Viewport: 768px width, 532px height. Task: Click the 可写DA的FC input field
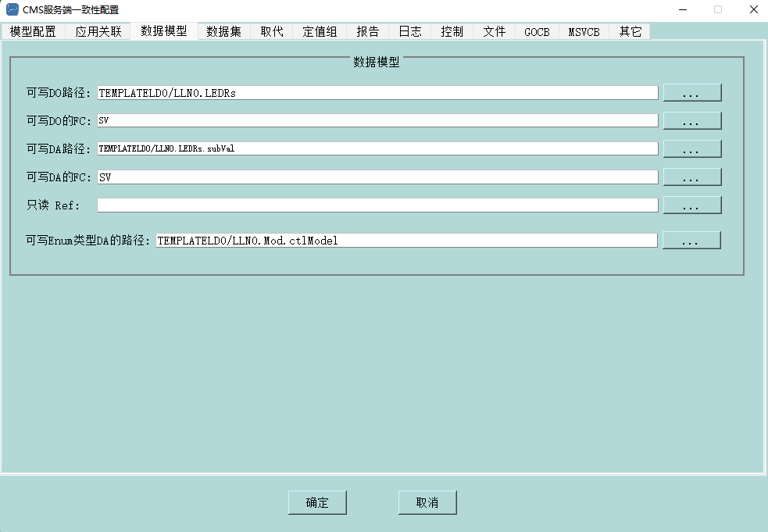pyautogui.click(x=377, y=177)
